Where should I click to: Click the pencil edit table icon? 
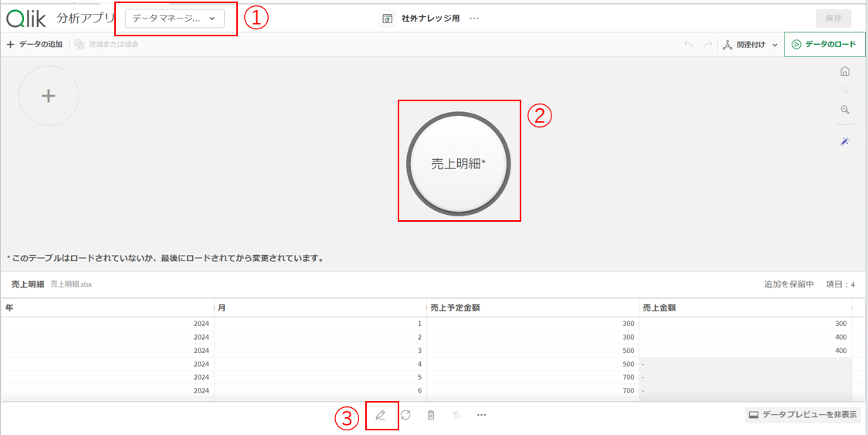380,415
